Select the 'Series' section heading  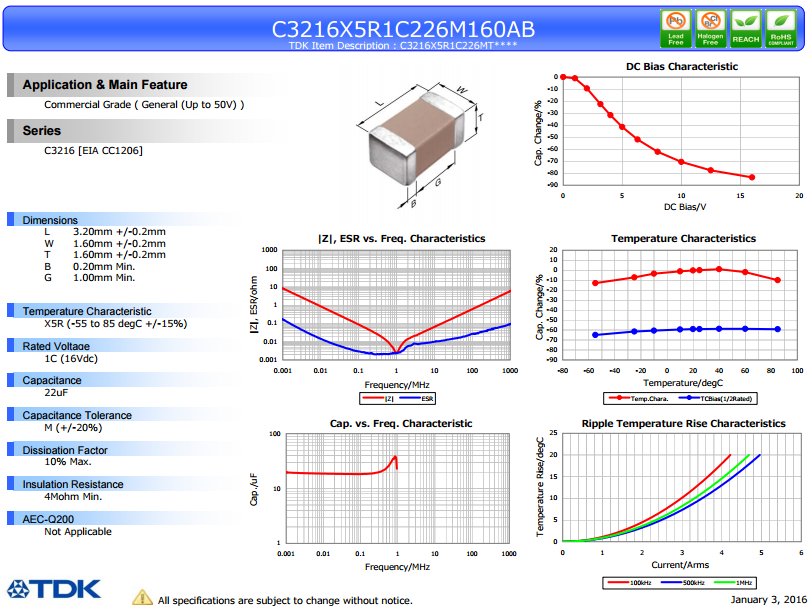[x=42, y=131]
